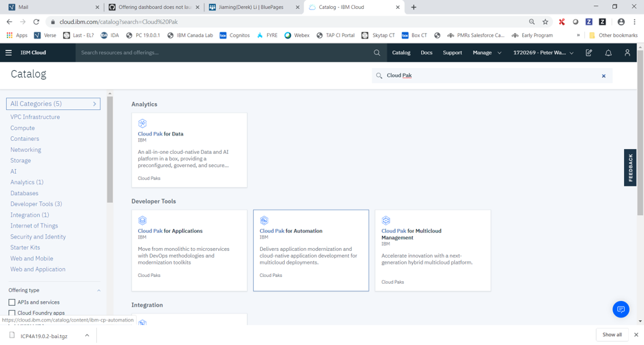Show more bookmarks with the double chevron

pyautogui.click(x=578, y=35)
